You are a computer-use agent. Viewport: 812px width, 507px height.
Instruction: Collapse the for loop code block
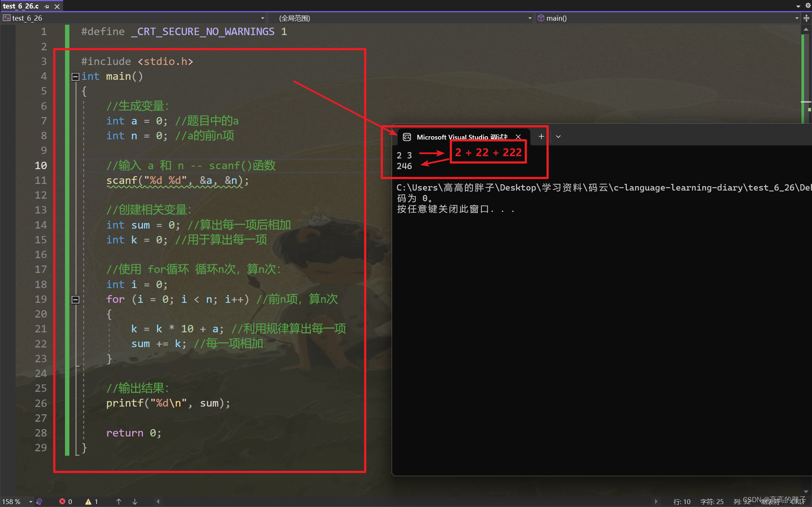pyautogui.click(x=75, y=299)
